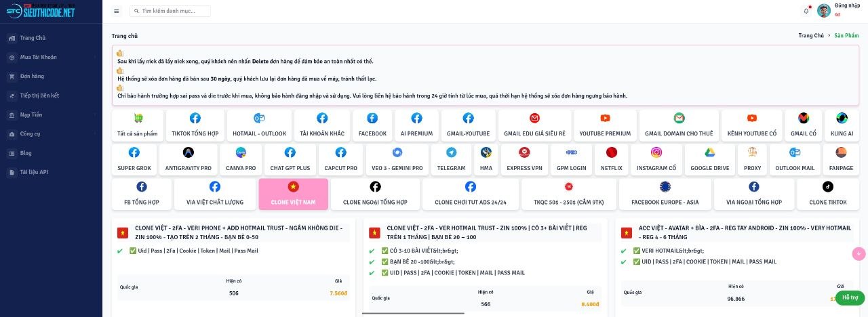This screenshot has height=317, width=868.
Task: Select the GMAIL EDU GIÁ SIÊU RẺ tile
Action: tap(534, 125)
